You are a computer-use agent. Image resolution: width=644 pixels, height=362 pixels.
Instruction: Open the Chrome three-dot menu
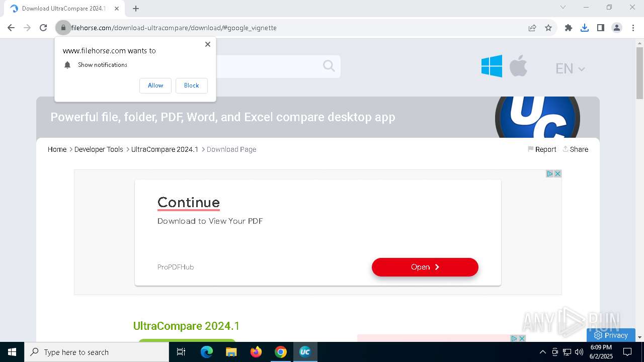pyautogui.click(x=633, y=28)
